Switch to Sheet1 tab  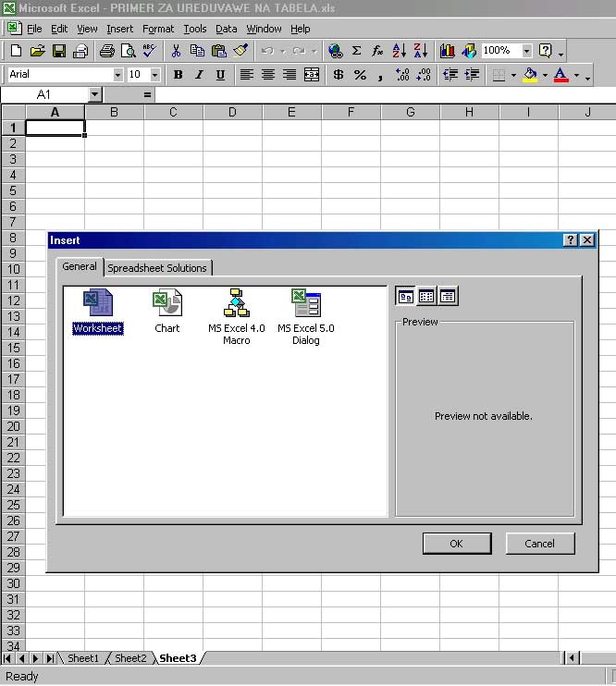pyautogui.click(x=83, y=658)
